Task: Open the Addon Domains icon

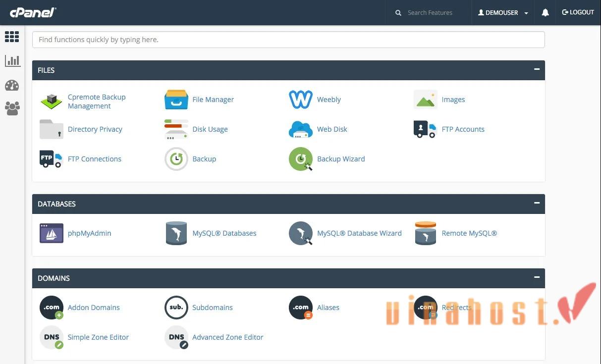Action: click(x=51, y=308)
